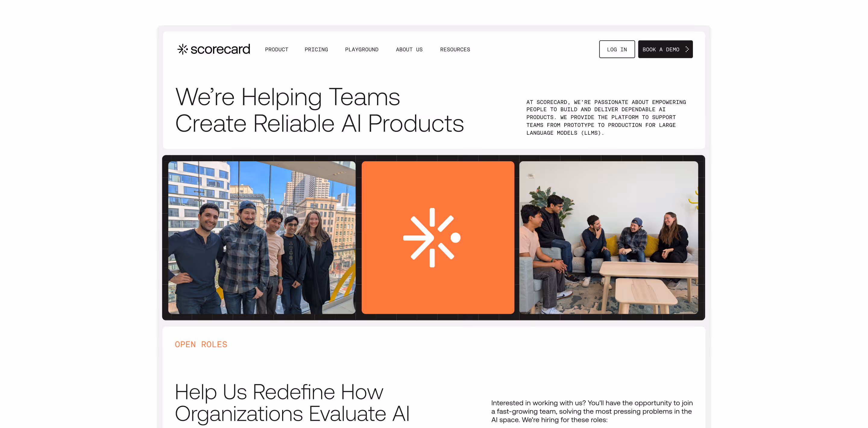Click the scorecard logo in the header

pyautogui.click(x=214, y=49)
